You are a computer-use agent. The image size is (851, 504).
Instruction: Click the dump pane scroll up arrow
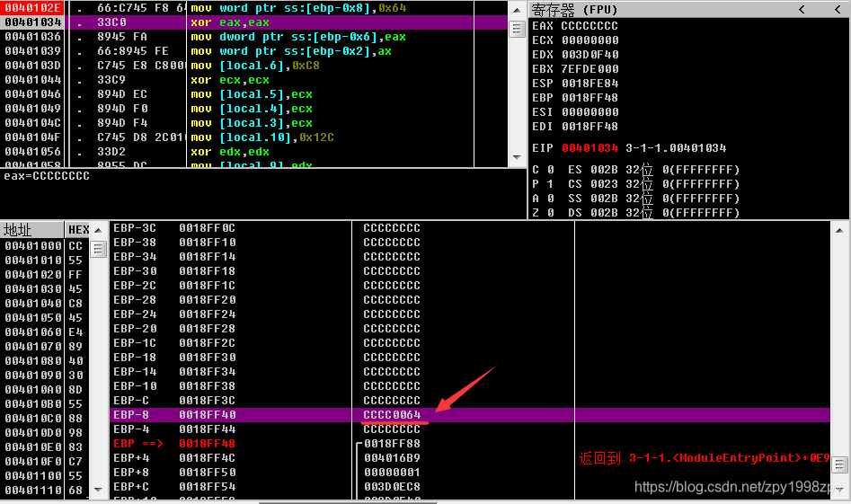click(x=98, y=230)
